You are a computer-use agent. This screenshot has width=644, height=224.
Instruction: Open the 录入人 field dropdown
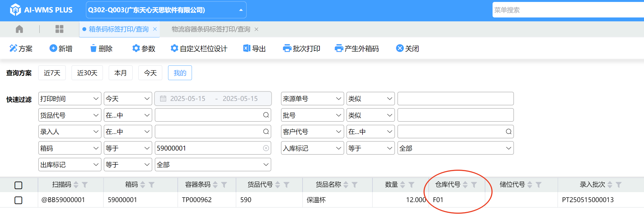pos(70,132)
